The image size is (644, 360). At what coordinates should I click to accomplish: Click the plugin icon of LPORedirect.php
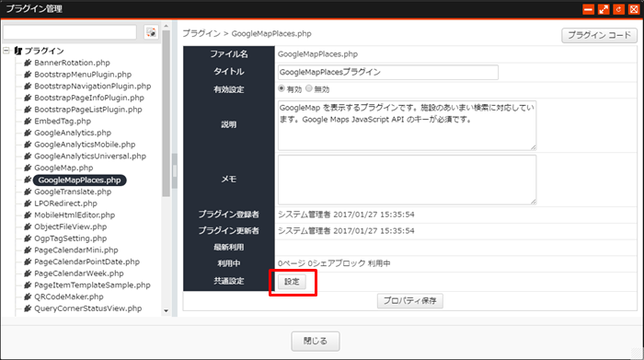pos(28,203)
